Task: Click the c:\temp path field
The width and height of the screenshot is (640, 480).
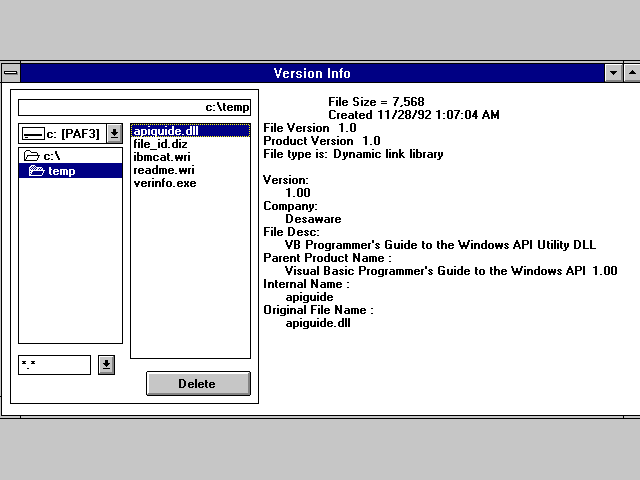Action: click(x=134, y=107)
